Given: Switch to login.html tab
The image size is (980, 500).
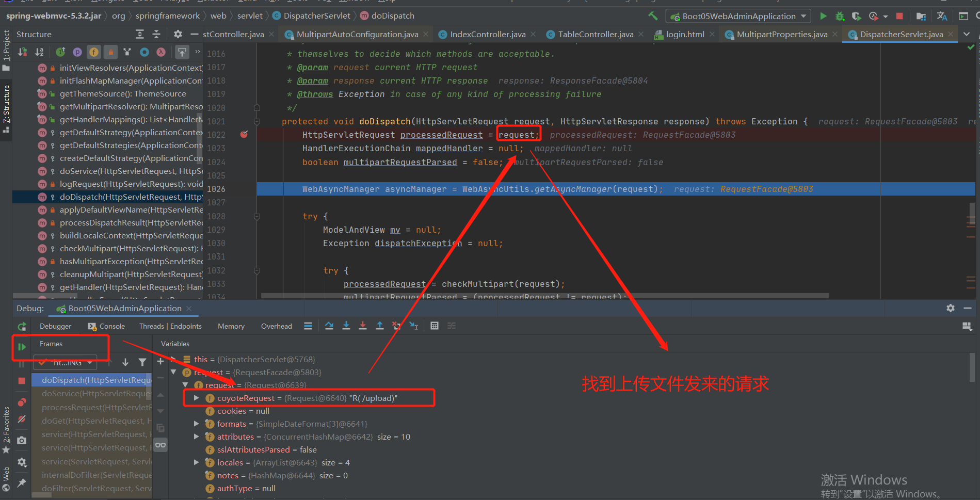Looking at the screenshot, I should click(x=685, y=34).
